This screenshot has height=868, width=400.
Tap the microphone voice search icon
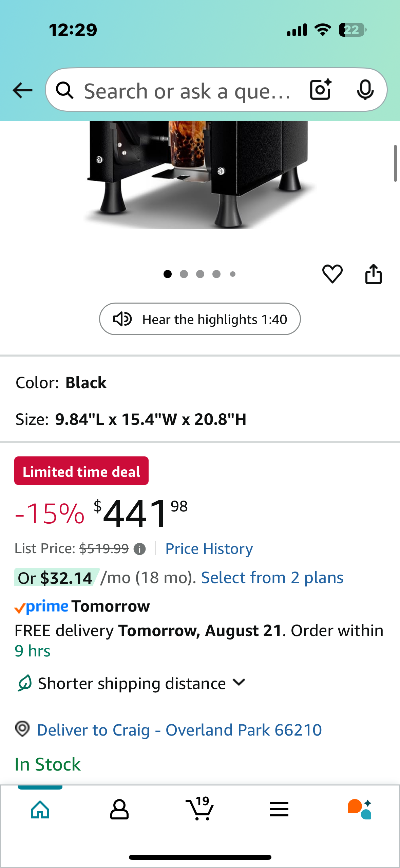[x=365, y=90]
